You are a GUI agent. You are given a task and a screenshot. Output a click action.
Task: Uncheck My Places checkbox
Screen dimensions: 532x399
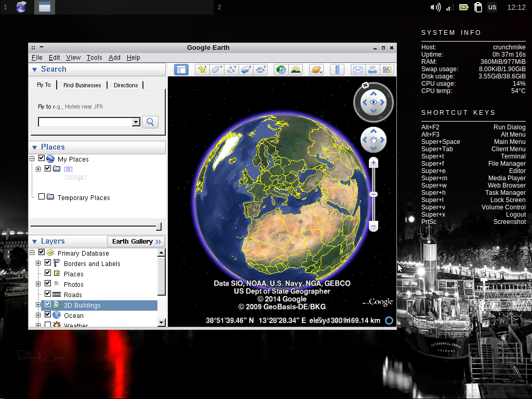[x=42, y=158]
